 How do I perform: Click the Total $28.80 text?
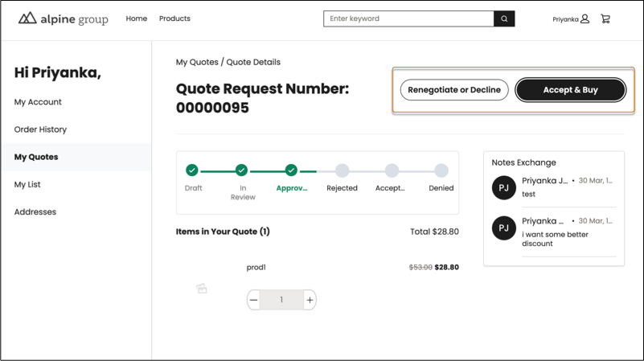(x=434, y=232)
